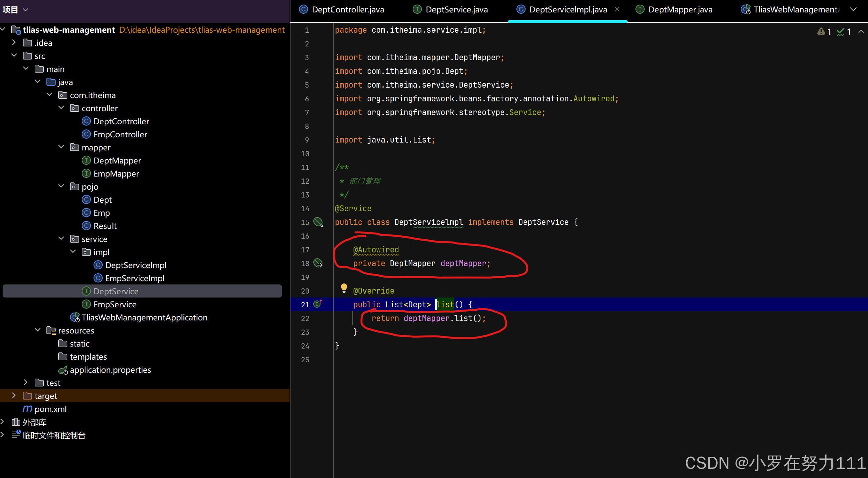
Task: Click the autowired dependency gutter icon on line 18
Action: coord(318,263)
